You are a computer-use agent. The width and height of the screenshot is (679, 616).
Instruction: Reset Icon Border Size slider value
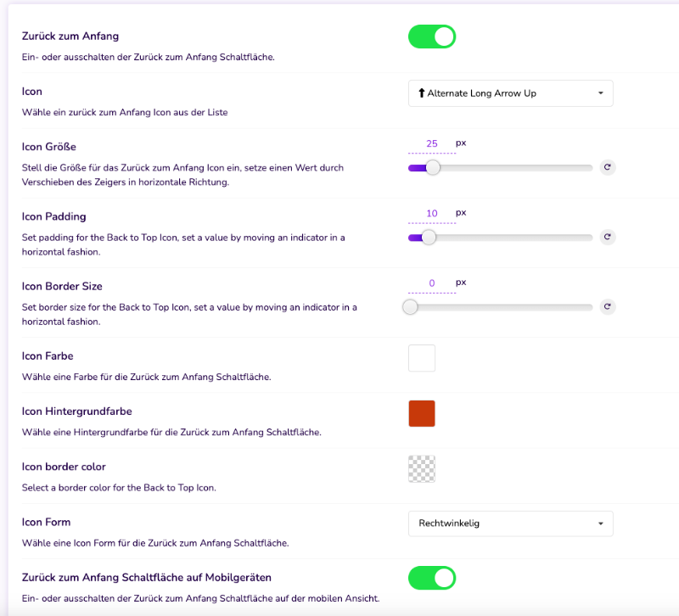608,306
